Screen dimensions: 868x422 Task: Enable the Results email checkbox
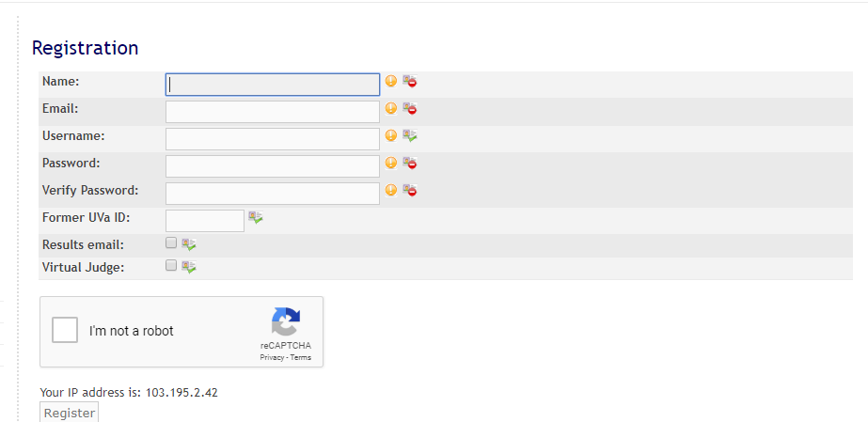click(x=171, y=242)
